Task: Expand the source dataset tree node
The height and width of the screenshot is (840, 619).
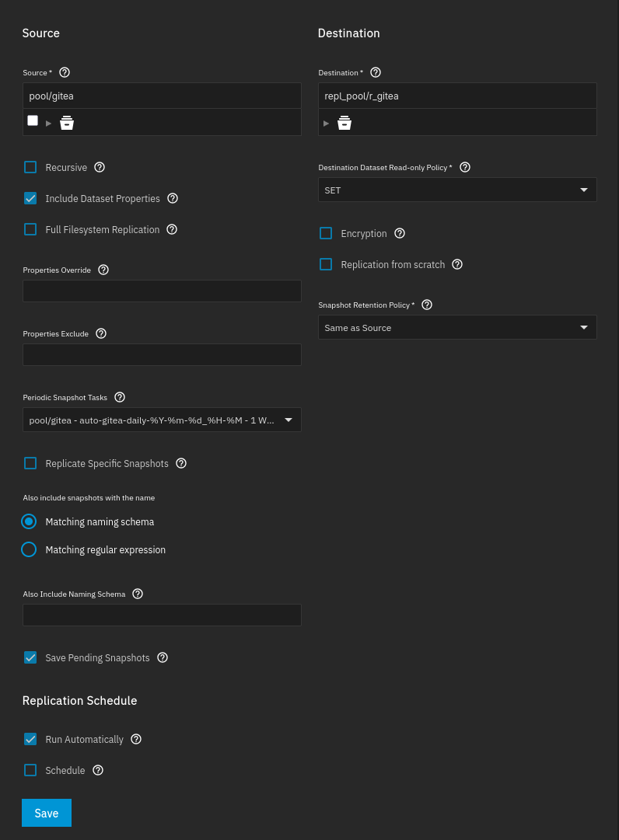Action: [48, 124]
